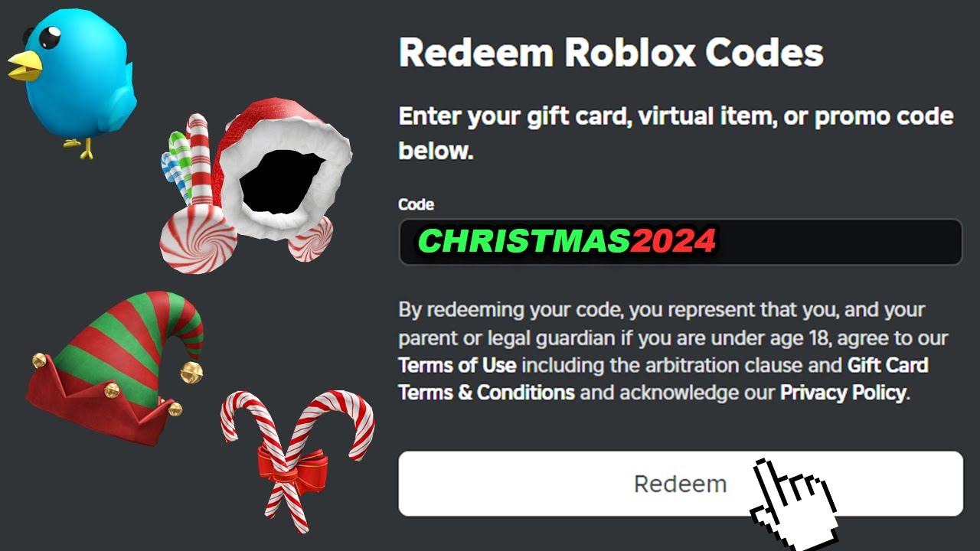Click the Redeem Roblox Codes heading
Screen dimensions: 980x551
[611, 54]
